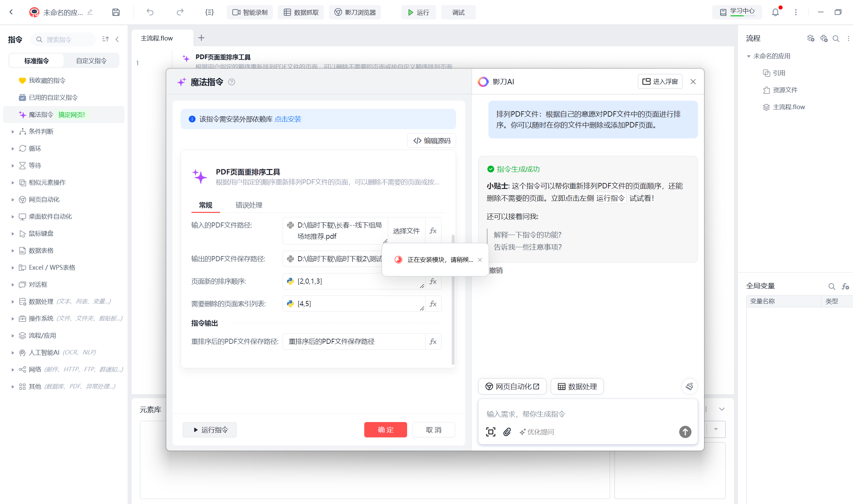Click fx button beside page order field
The width and height of the screenshot is (853, 504).
(433, 281)
